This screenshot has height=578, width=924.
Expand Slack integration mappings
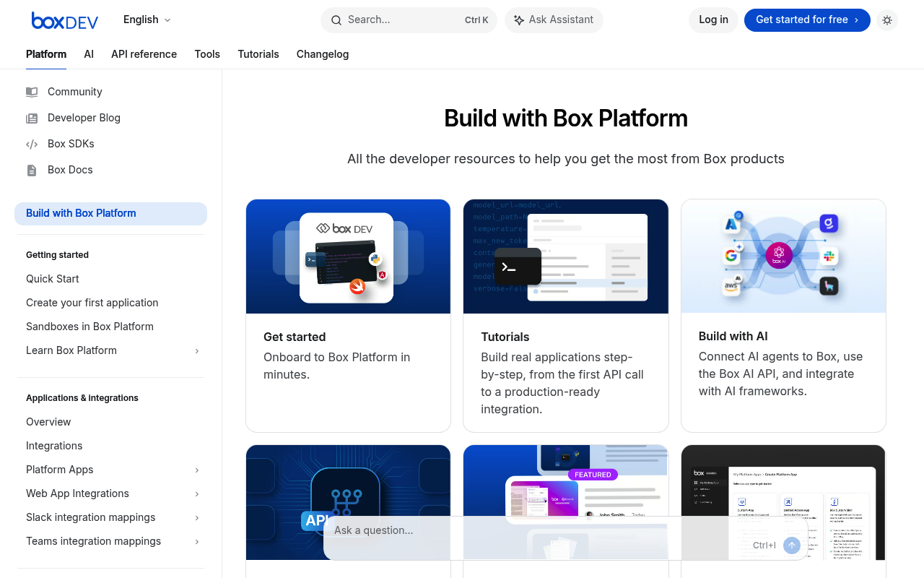197,518
